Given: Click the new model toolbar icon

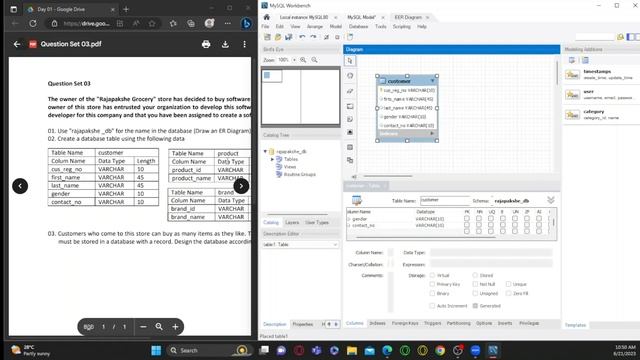Looking at the screenshot, I should click(267, 37).
